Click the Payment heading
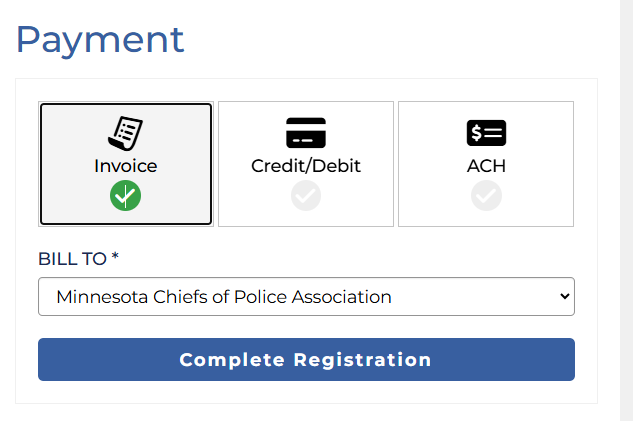The image size is (633, 421). pos(100,40)
